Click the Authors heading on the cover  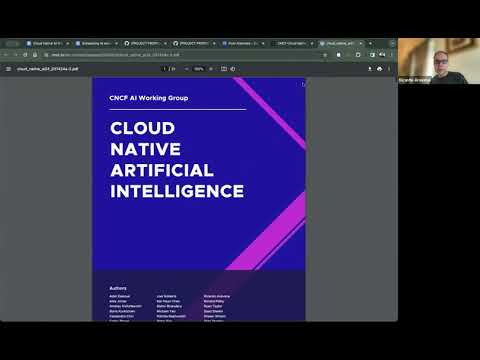pyautogui.click(x=118, y=288)
